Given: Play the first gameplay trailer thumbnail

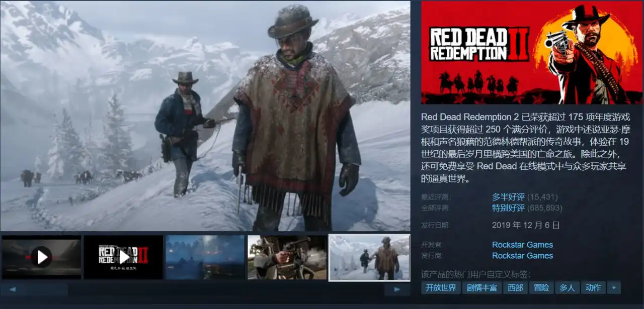Looking at the screenshot, I should pos(41,257).
